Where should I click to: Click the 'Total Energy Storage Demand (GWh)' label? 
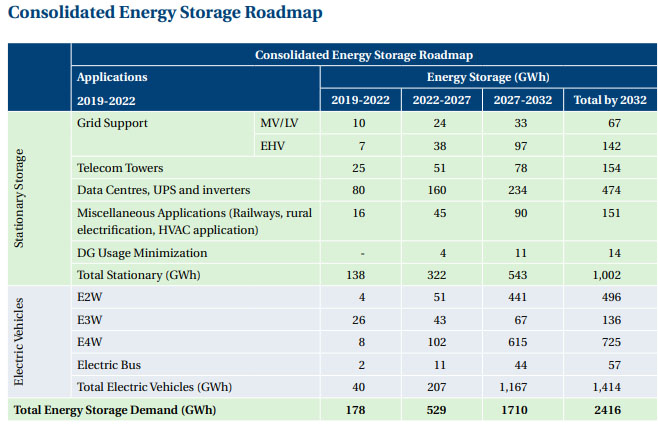[x=114, y=410]
